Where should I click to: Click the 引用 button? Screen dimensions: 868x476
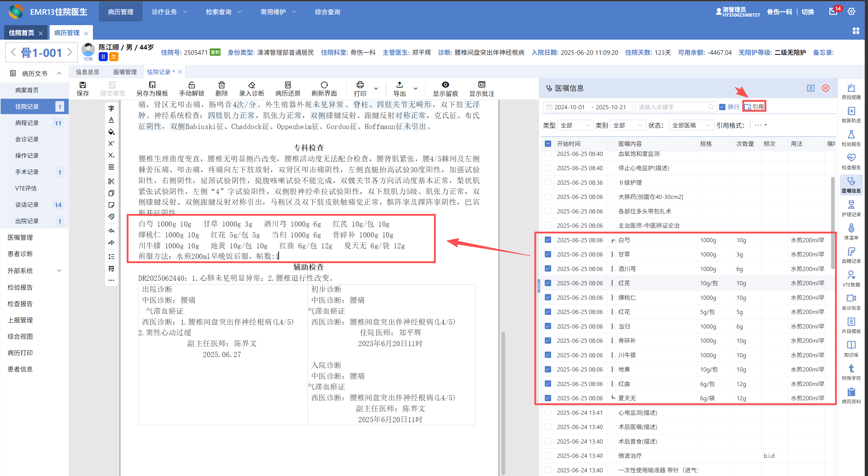[754, 107]
